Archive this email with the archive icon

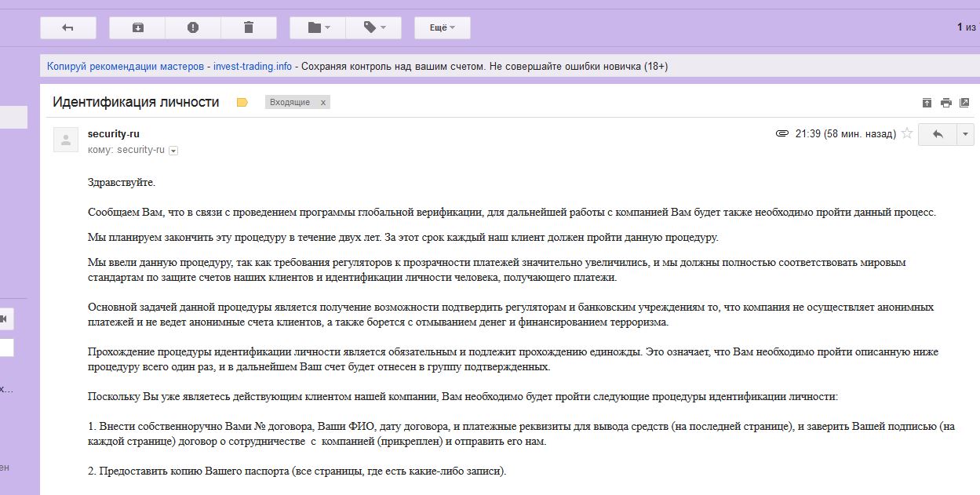tap(137, 27)
